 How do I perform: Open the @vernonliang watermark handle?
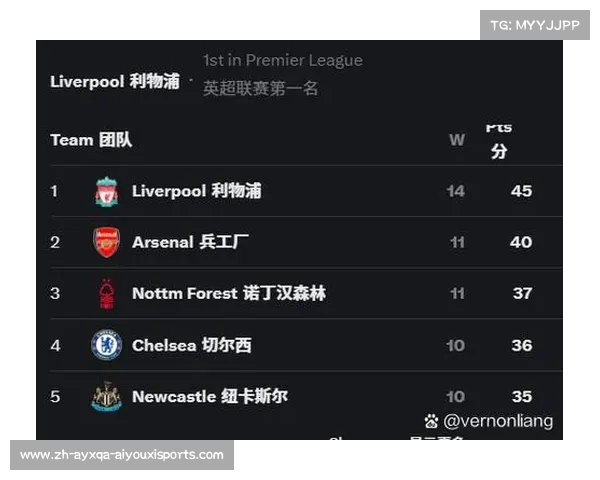pyautogui.click(x=498, y=421)
